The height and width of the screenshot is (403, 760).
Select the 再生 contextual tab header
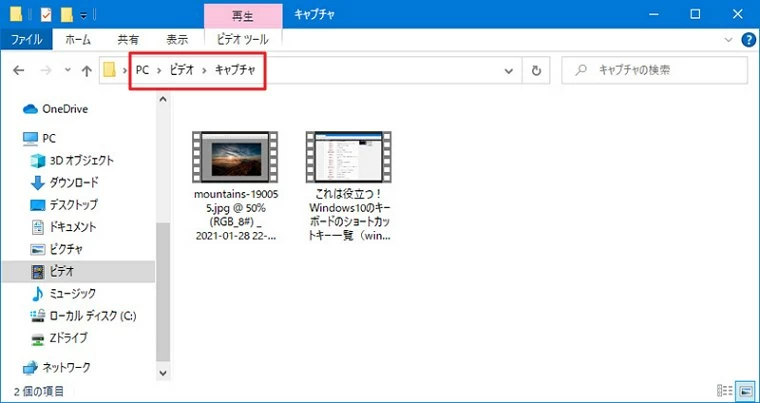243,15
